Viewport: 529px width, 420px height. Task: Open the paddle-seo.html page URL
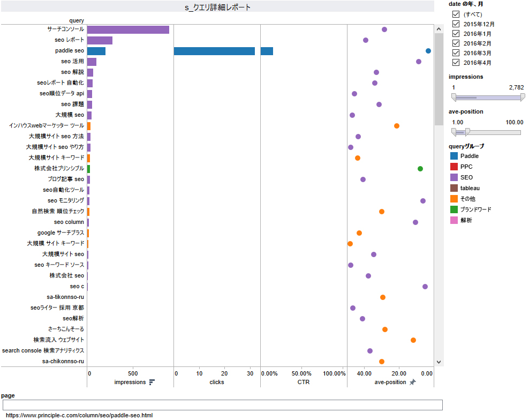[79, 415]
